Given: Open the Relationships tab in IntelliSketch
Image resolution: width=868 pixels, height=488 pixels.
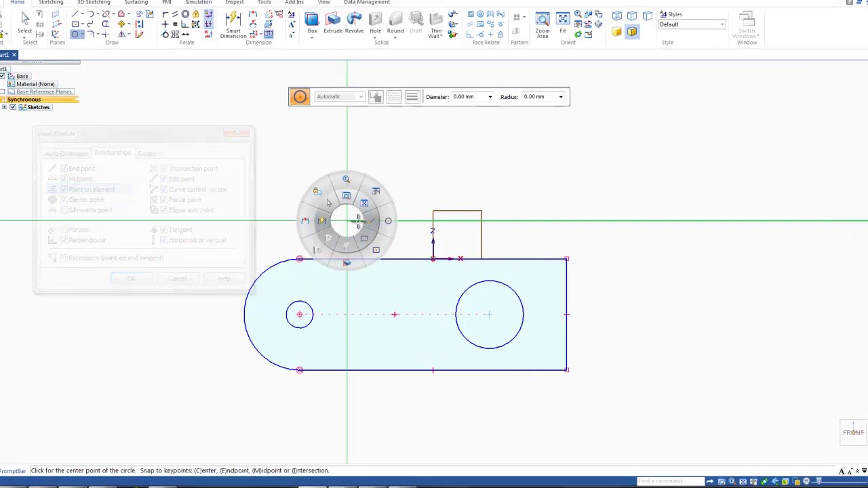Looking at the screenshot, I should click(x=112, y=152).
